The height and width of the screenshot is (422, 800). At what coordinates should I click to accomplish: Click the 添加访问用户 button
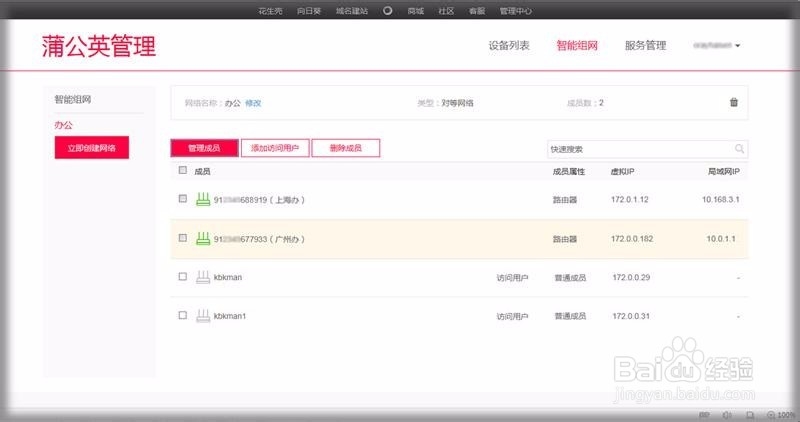pos(275,148)
